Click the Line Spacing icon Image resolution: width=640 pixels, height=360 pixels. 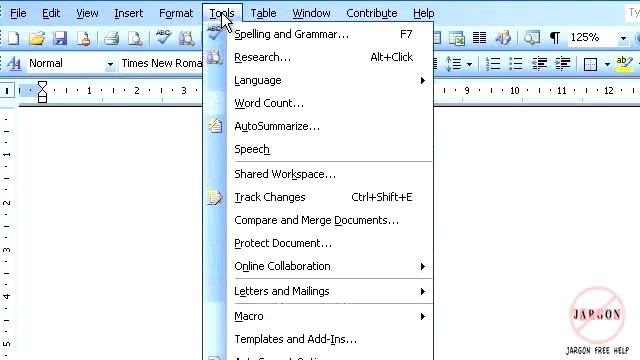(453, 64)
